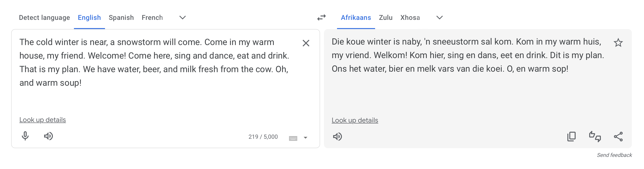The height and width of the screenshot is (169, 644).
Task: Share the translation
Action: (618, 137)
